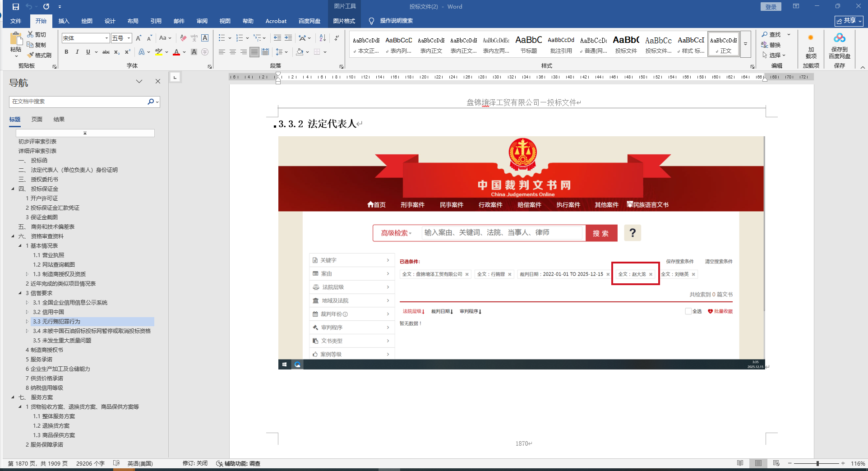Viewport: 868px width, 471px height.
Task: Switch to Read Mode view in the status bar
Action: pos(740,463)
